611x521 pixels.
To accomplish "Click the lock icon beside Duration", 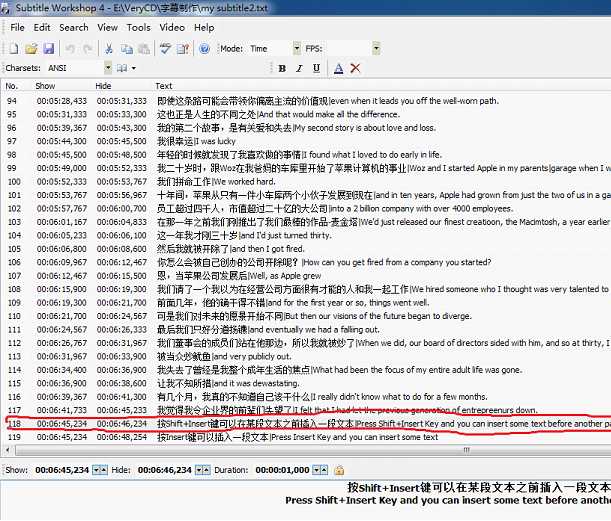I will click(x=339, y=470).
